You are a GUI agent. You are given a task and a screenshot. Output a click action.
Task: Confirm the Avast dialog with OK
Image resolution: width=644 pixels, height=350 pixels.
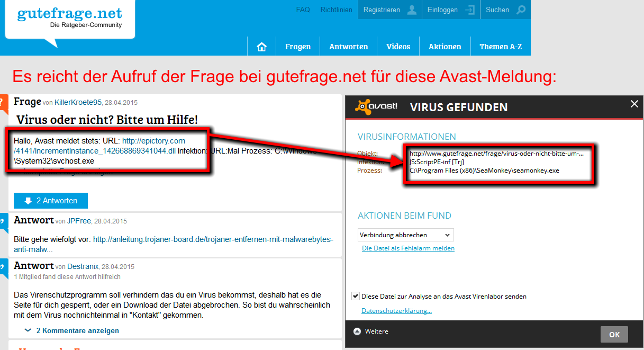(614, 335)
